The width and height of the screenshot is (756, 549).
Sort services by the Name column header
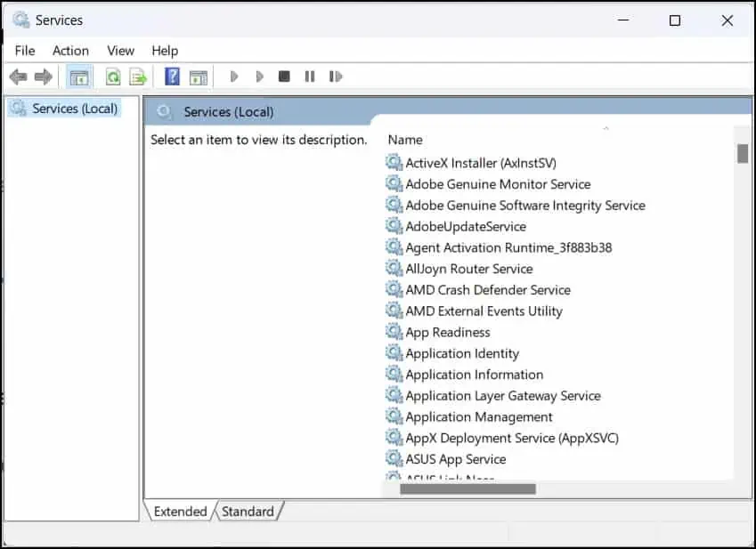[x=405, y=140]
